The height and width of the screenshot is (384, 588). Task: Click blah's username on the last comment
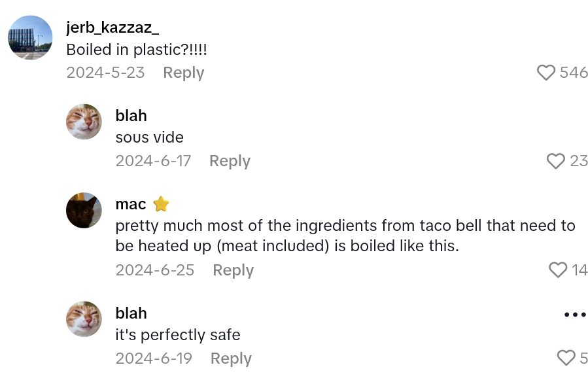131,313
